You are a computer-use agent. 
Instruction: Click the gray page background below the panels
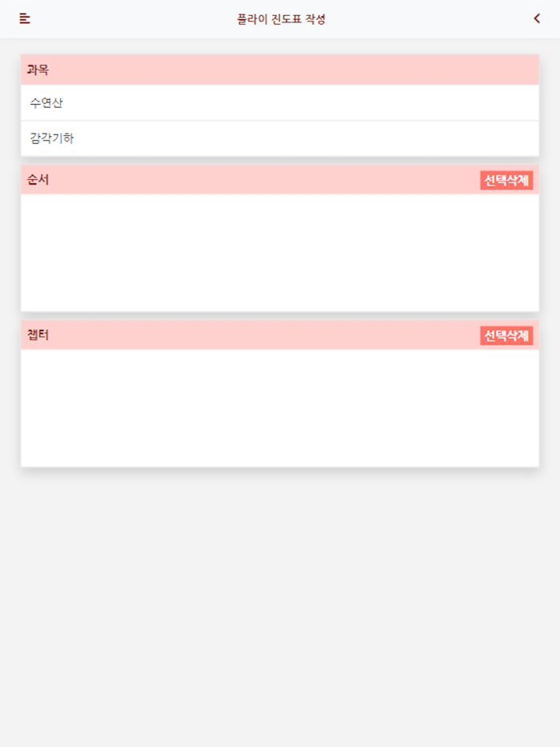[280, 600]
